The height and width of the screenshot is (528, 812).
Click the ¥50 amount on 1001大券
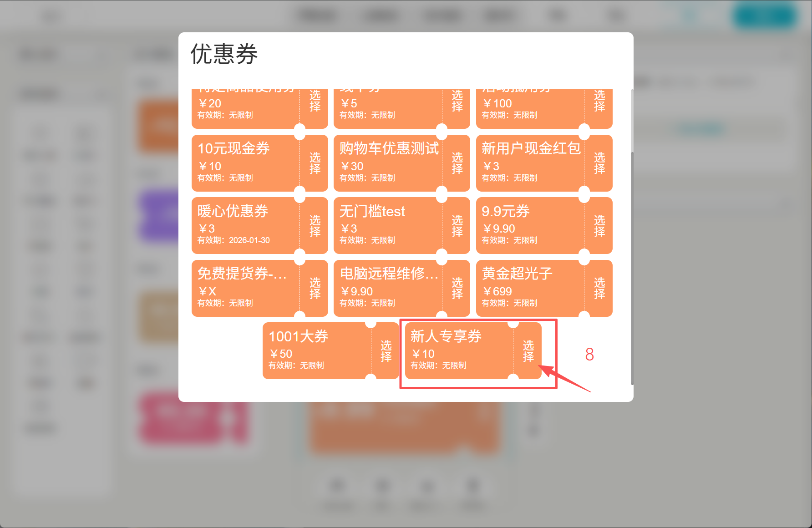coord(281,354)
